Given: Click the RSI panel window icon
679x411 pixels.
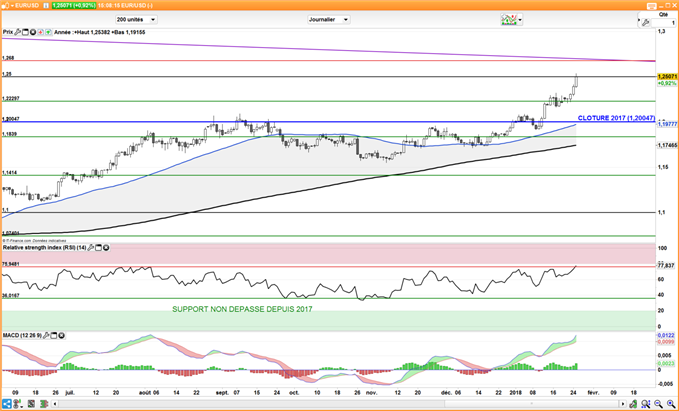Looking at the screenshot, I should click(98, 248).
